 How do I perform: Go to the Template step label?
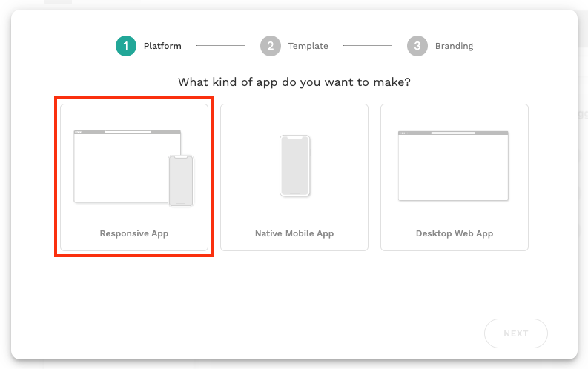(308, 46)
